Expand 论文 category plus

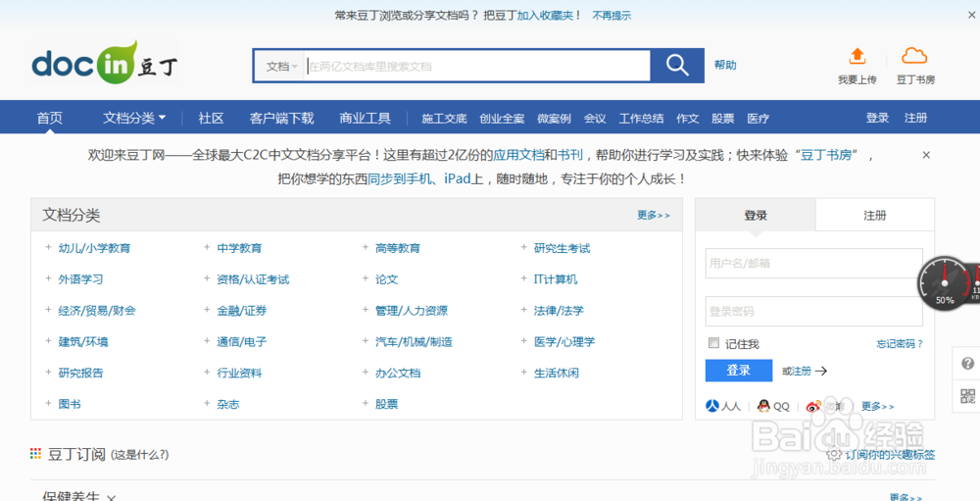click(x=366, y=279)
